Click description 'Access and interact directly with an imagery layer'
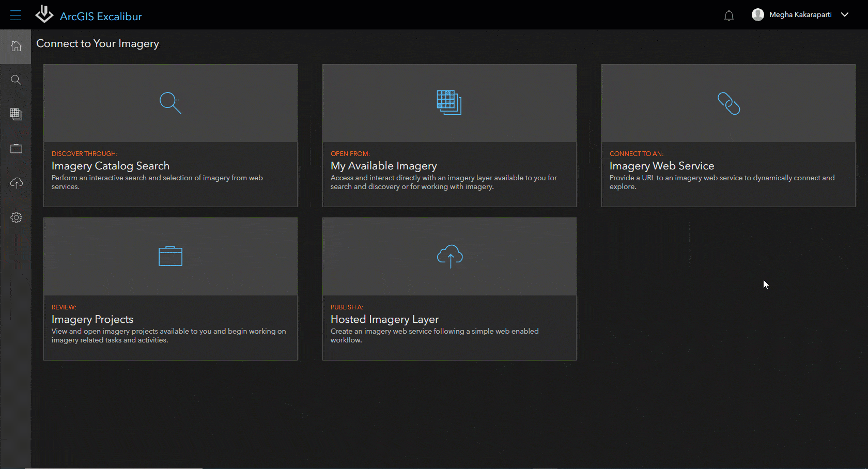868x469 pixels. (444, 182)
